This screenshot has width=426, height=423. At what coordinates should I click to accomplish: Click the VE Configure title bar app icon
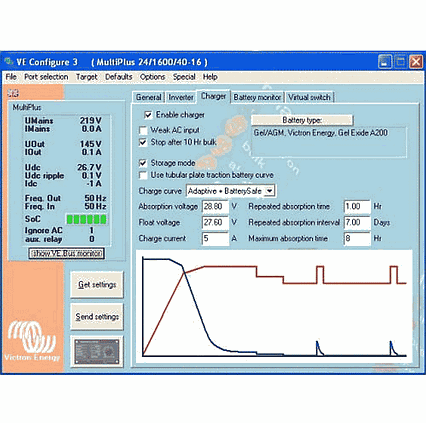tap(9, 62)
